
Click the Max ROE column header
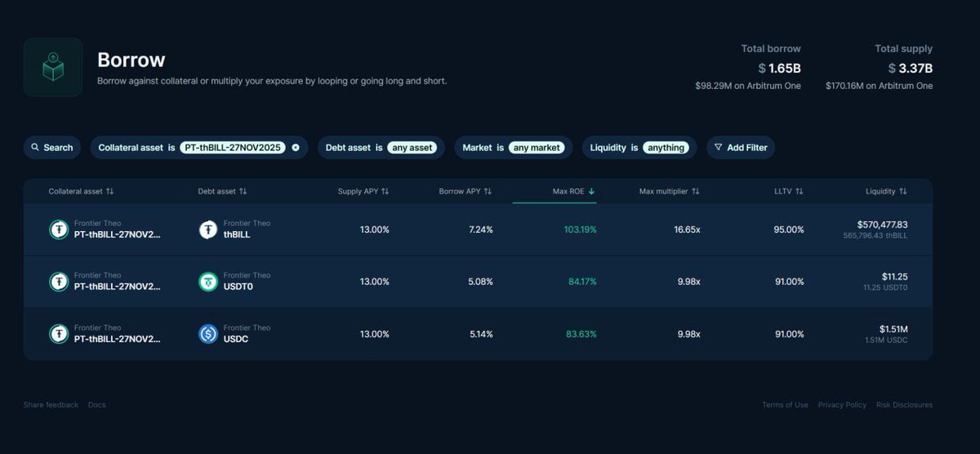tap(574, 191)
